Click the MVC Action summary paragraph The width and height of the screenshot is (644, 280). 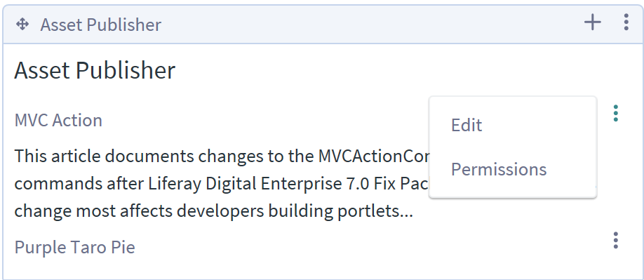pyautogui.click(x=222, y=183)
